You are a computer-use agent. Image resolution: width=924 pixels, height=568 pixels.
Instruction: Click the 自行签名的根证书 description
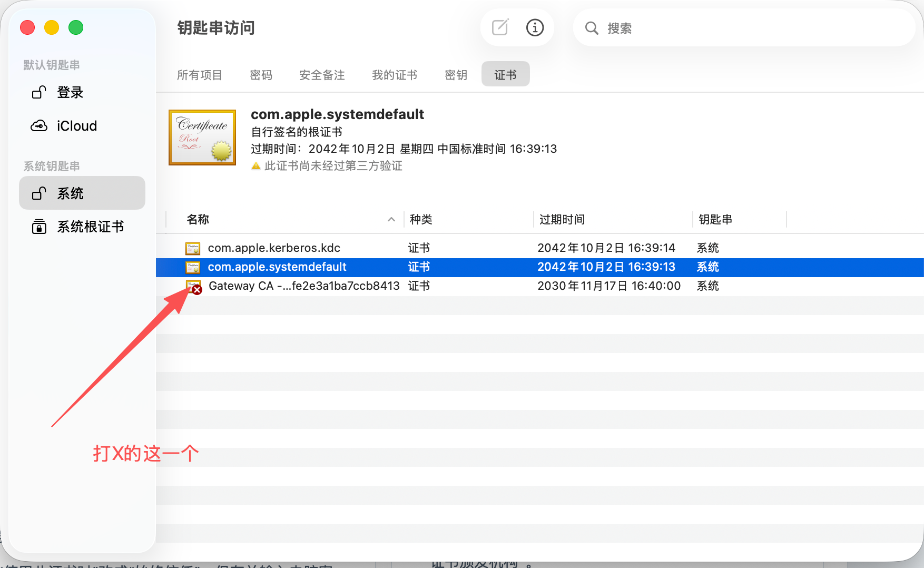pos(297,132)
